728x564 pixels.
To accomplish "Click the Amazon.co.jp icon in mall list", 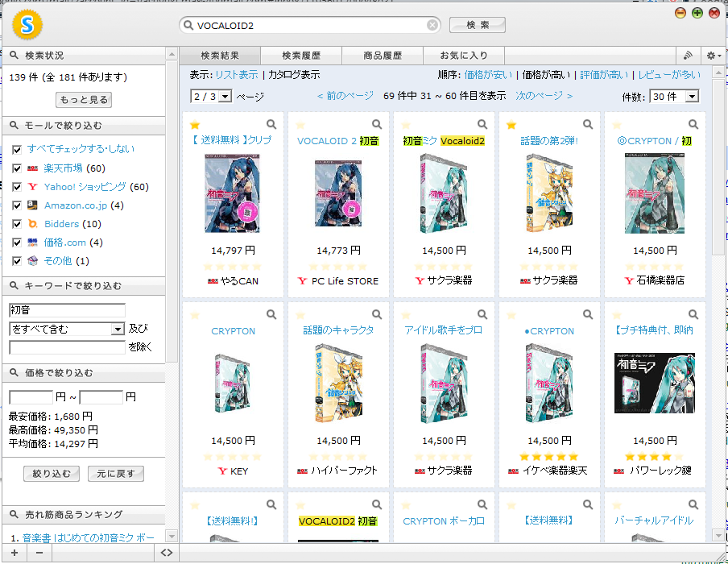I will [32, 205].
